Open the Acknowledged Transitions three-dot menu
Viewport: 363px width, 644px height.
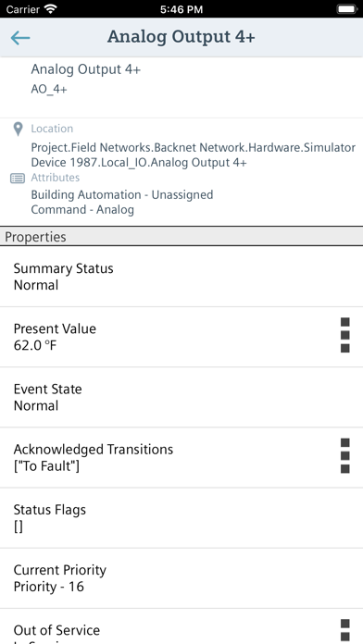click(x=344, y=456)
